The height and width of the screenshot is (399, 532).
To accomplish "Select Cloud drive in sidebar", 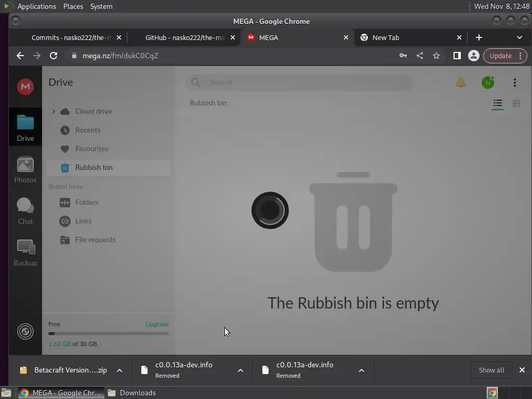I will [94, 111].
